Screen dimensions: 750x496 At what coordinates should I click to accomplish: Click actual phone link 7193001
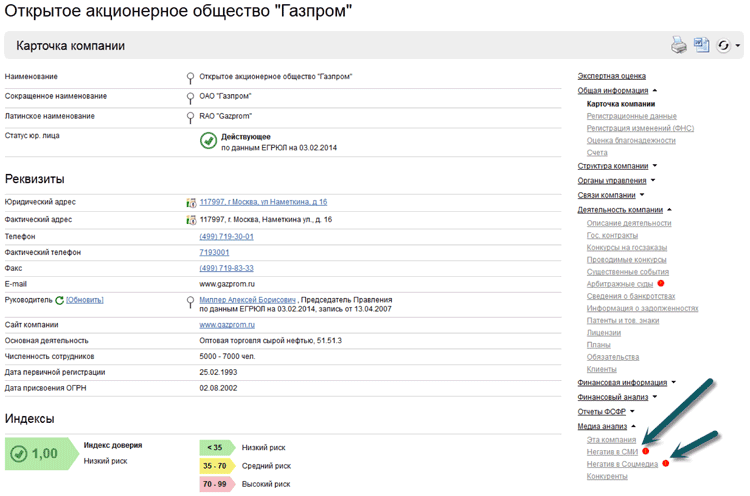pyautogui.click(x=214, y=253)
